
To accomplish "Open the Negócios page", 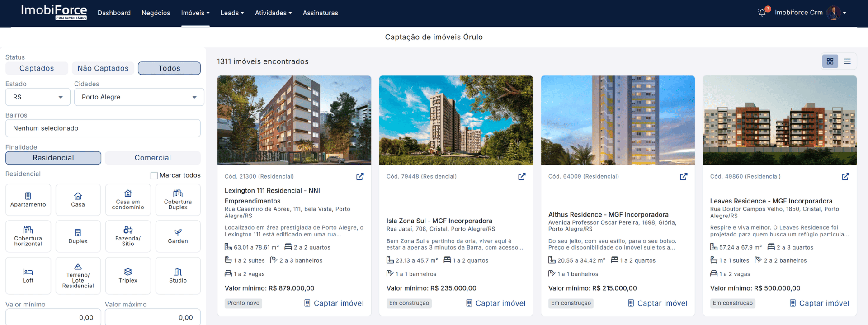I will [x=156, y=13].
